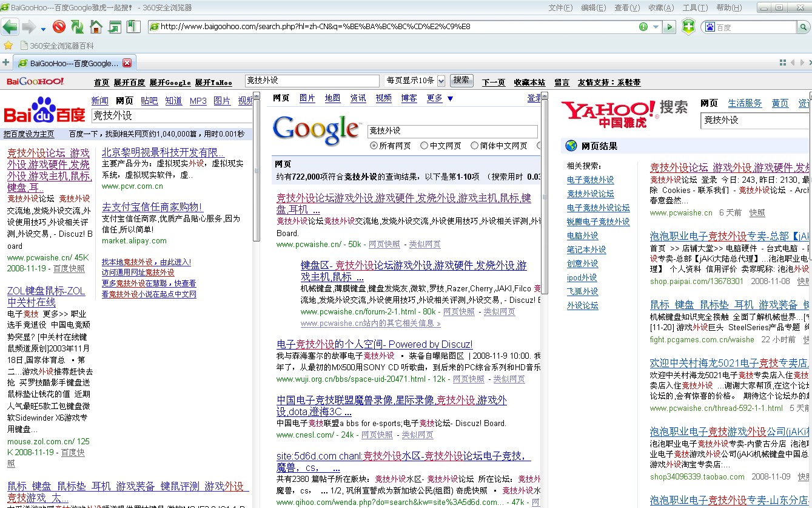Screen dimensions: 812x508
Task: Click 把百度设为主页 link
Action: coord(29,134)
